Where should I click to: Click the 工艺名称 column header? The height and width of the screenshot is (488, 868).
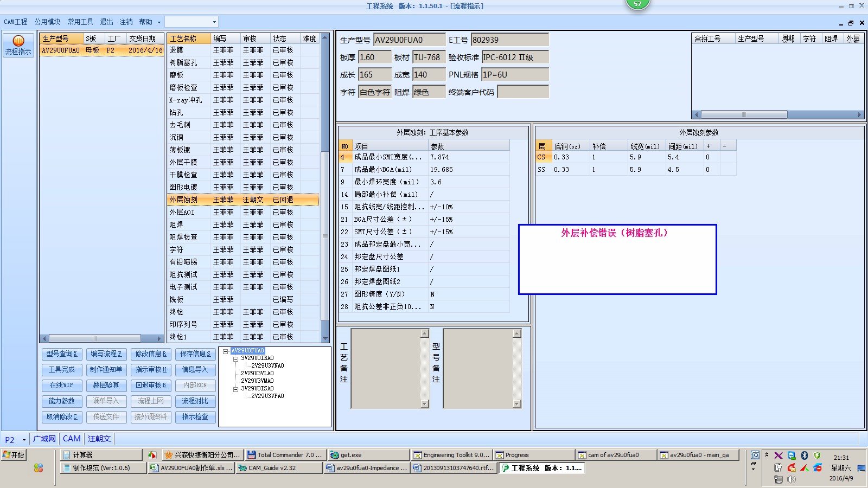pyautogui.click(x=189, y=38)
